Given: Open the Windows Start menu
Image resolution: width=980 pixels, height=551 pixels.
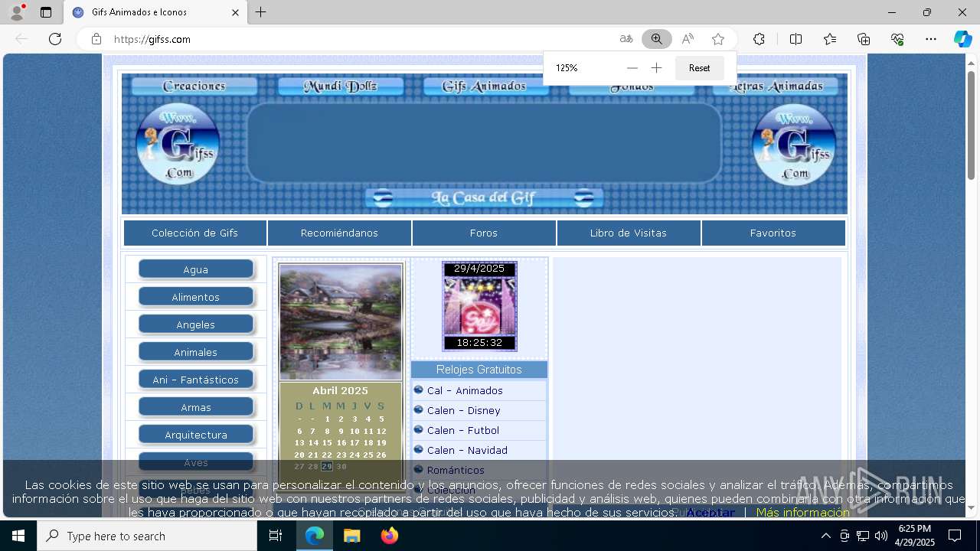Looking at the screenshot, I should [x=18, y=536].
